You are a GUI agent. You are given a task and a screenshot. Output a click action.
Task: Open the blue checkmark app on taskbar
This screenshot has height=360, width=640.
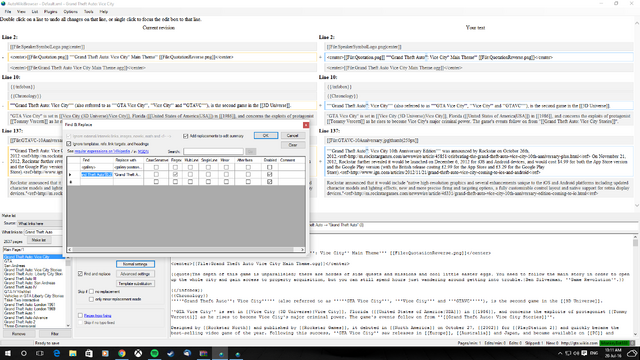[171, 353]
